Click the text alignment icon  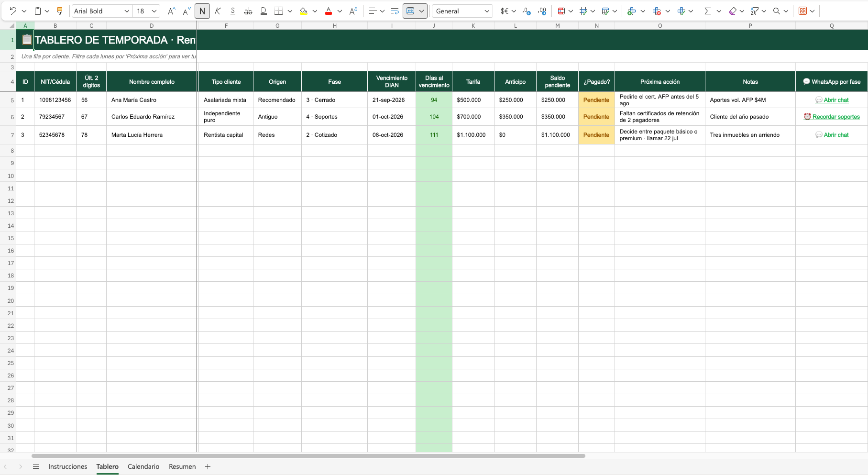373,11
